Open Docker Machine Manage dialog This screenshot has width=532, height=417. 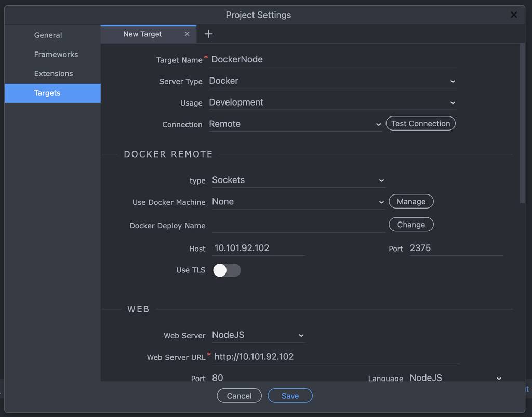pos(411,201)
